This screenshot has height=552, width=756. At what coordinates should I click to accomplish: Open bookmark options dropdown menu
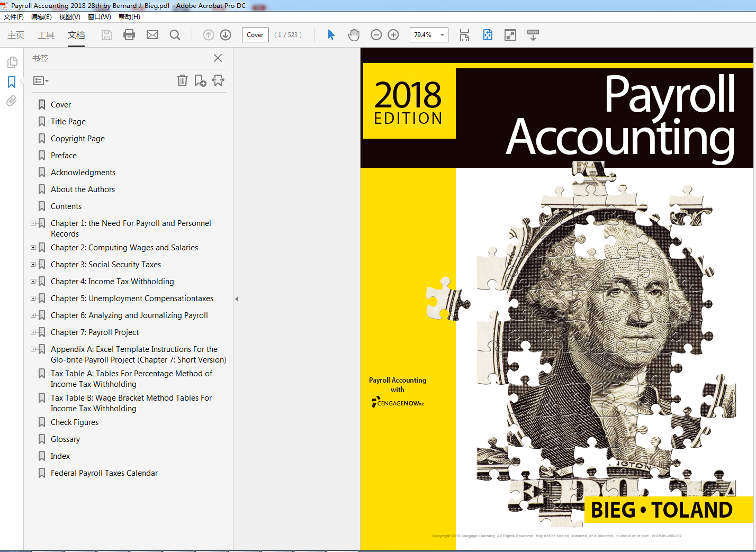pyautogui.click(x=41, y=81)
